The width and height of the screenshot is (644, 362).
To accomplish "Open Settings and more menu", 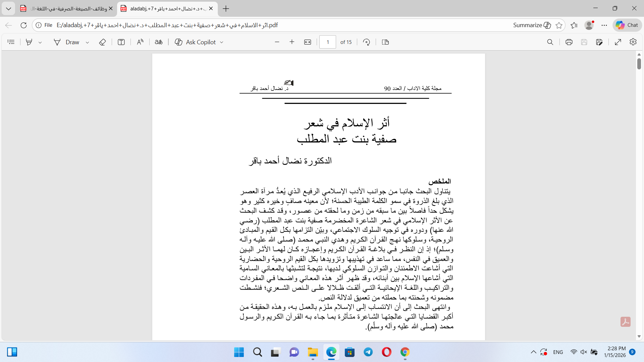I will (x=604, y=25).
